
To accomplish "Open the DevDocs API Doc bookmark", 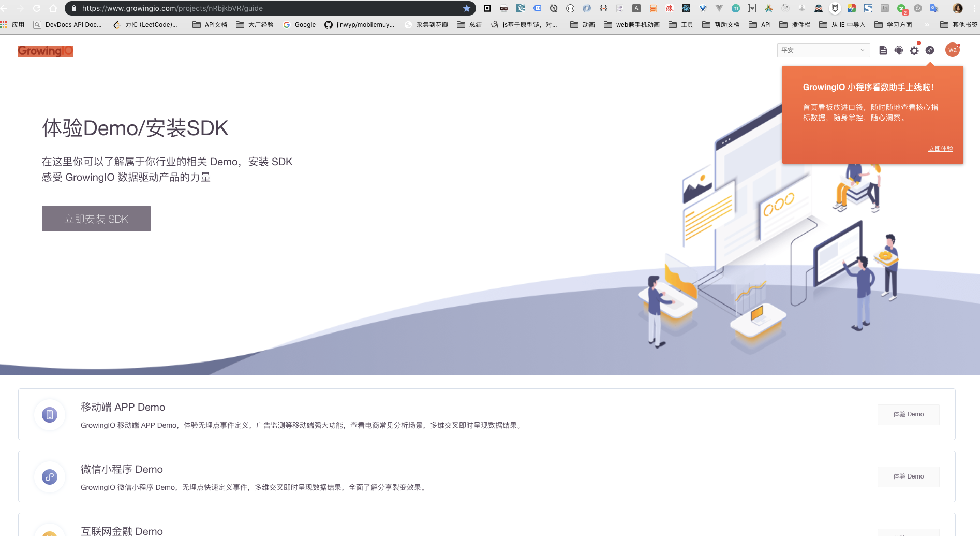I will tap(67, 25).
